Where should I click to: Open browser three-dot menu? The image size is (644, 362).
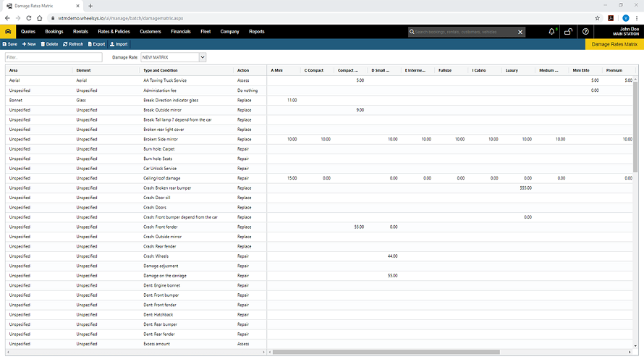point(637,18)
